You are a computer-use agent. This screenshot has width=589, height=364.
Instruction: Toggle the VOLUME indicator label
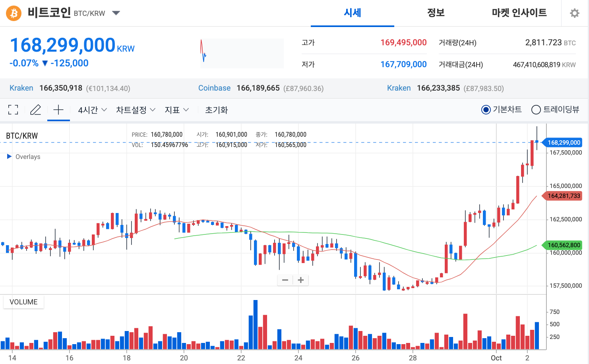coord(23,302)
